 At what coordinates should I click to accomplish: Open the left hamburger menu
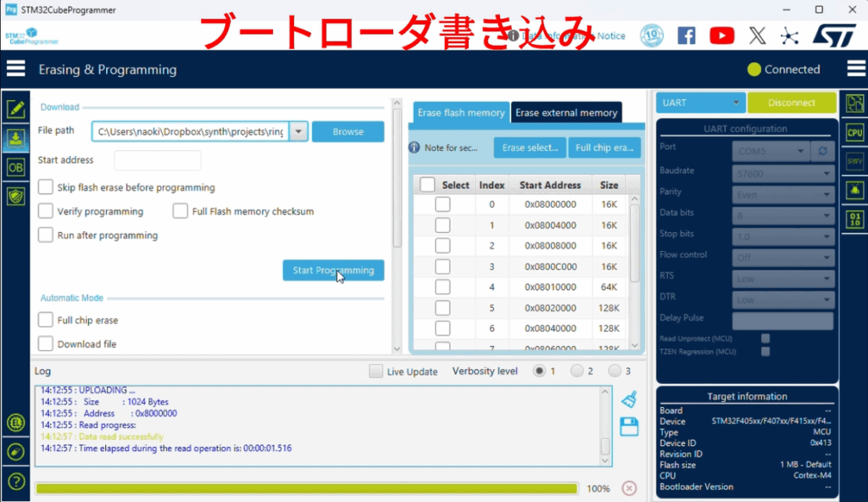pos(15,69)
